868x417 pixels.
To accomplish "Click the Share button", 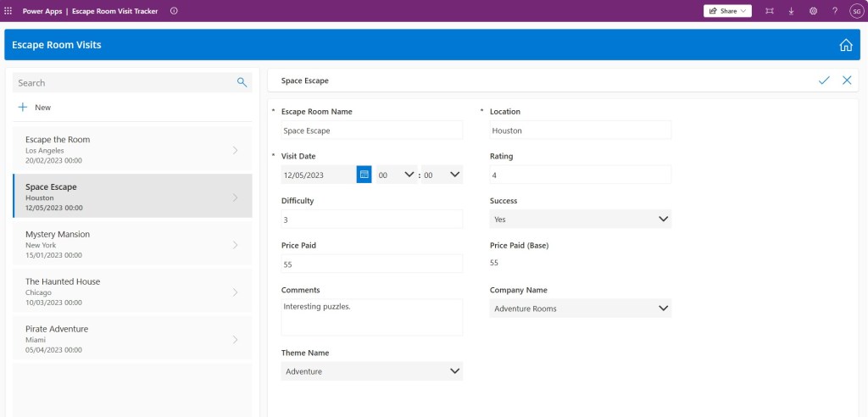I will [x=726, y=11].
